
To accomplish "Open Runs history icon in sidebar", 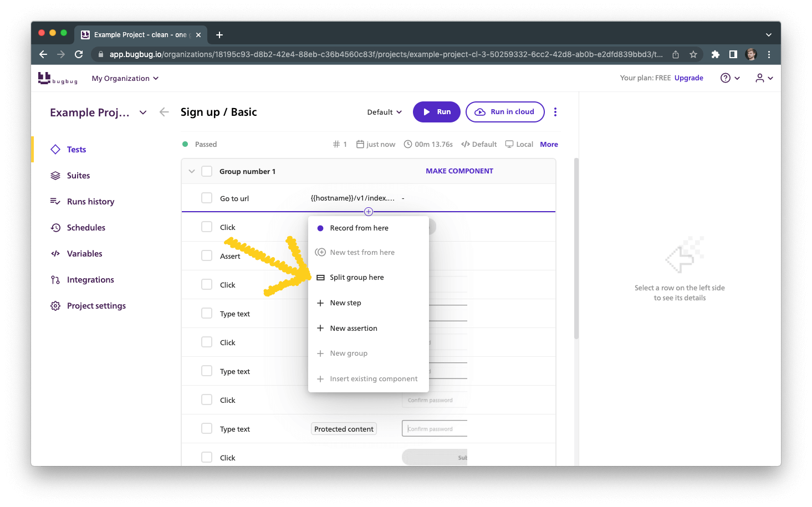I will pyautogui.click(x=55, y=201).
